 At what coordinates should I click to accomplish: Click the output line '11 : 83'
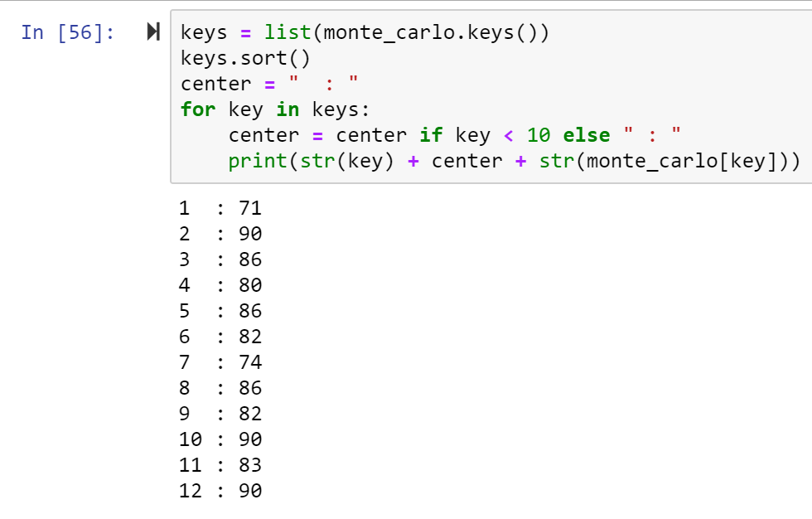[x=220, y=465]
